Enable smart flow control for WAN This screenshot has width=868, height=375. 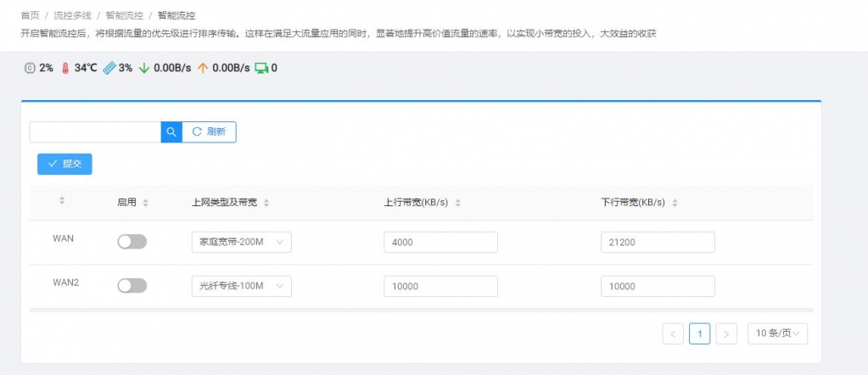(x=132, y=242)
